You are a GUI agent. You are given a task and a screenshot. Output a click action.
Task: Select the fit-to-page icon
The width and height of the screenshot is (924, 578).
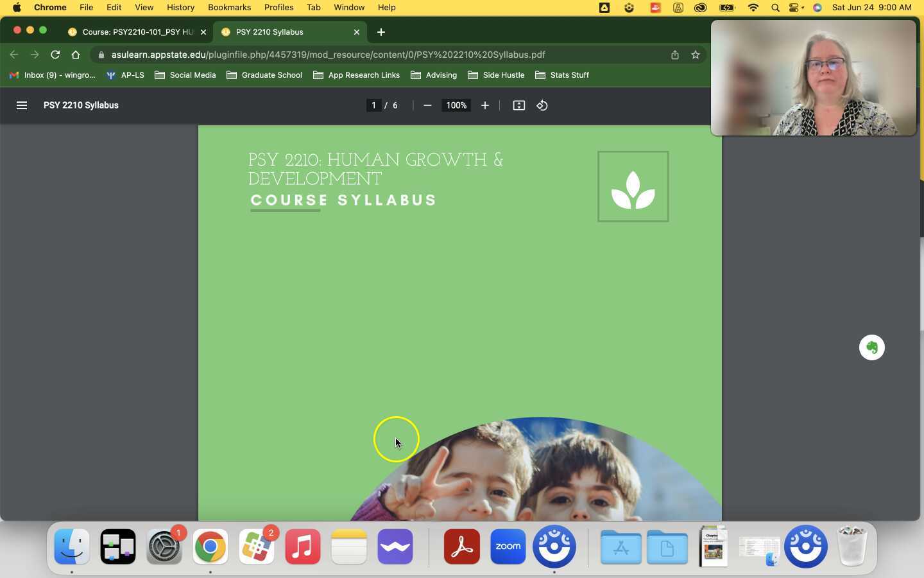518,105
